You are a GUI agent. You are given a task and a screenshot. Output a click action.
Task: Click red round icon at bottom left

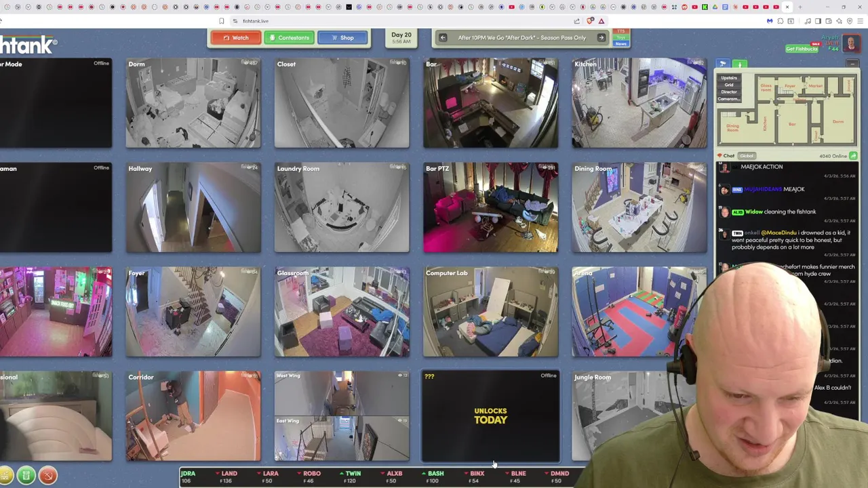47,476
